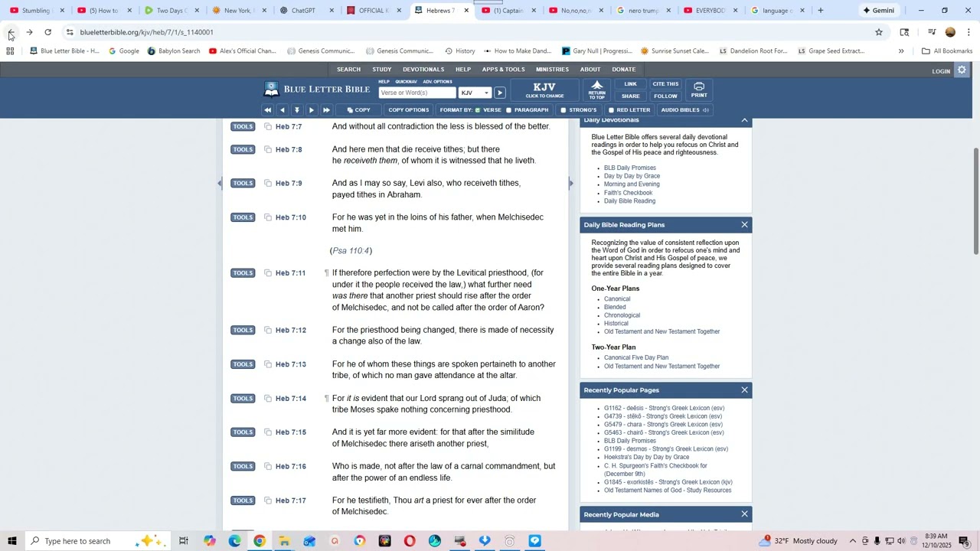This screenshot has height=551, width=980.
Task: Open the Devotionals menu
Action: click(x=423, y=70)
